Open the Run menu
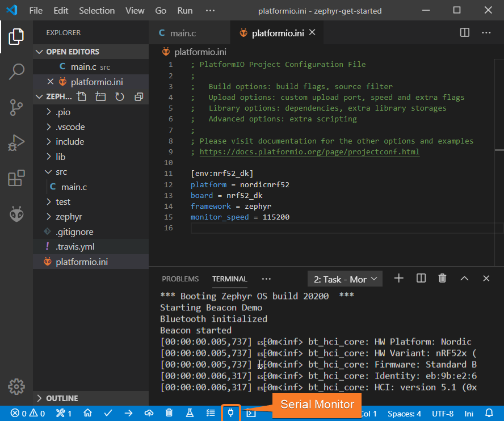 [185, 11]
